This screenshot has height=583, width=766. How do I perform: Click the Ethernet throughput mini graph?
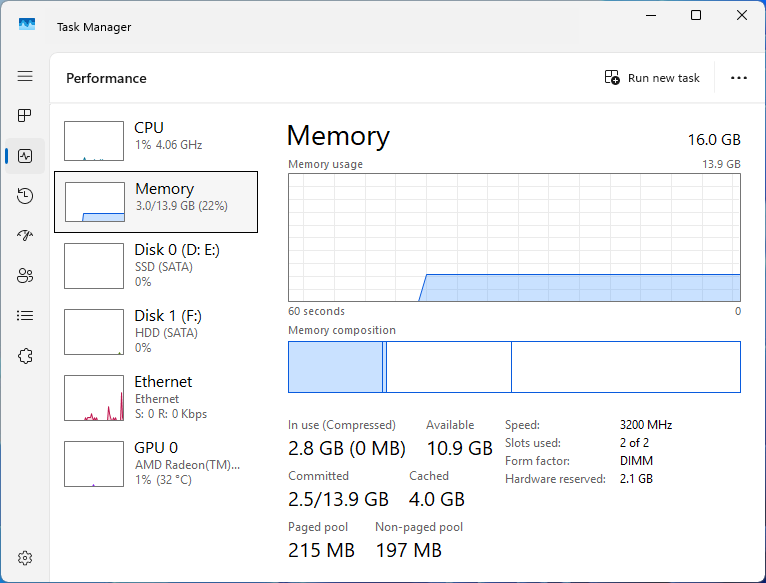coord(94,398)
